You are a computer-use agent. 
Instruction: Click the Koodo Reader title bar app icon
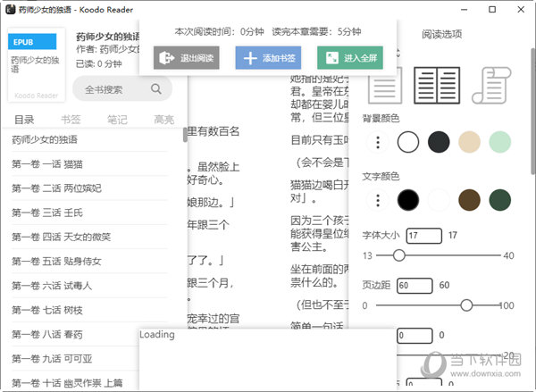pyautogui.click(x=10, y=10)
